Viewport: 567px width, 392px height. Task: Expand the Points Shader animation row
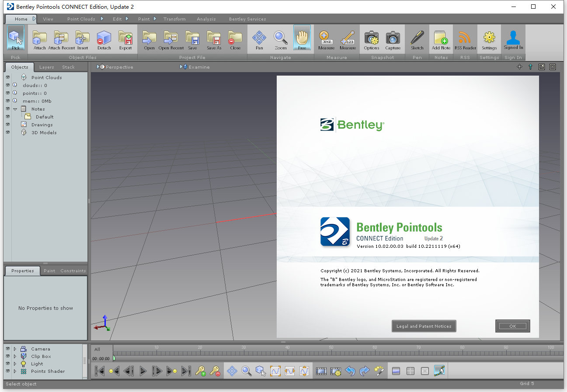coord(15,371)
